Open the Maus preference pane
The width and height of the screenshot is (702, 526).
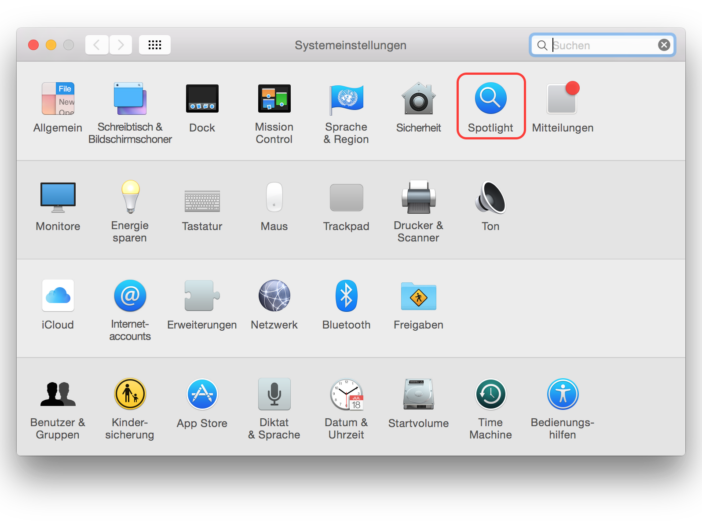[x=274, y=206]
